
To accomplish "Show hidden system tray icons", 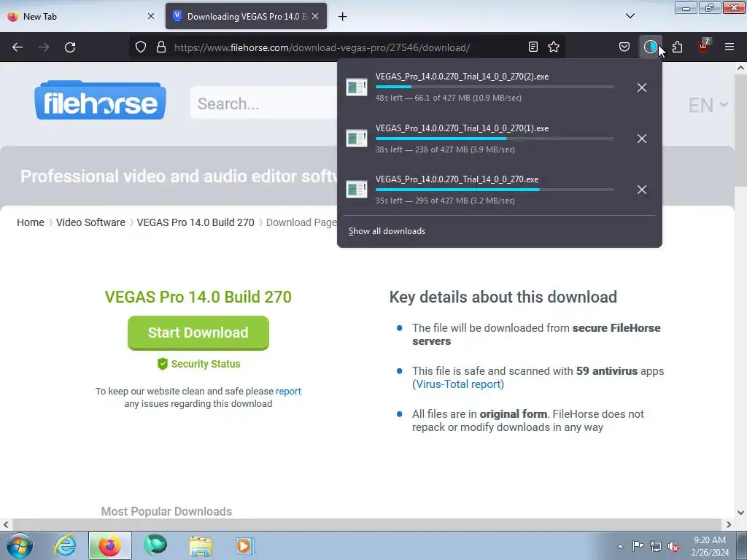I will click(620, 546).
